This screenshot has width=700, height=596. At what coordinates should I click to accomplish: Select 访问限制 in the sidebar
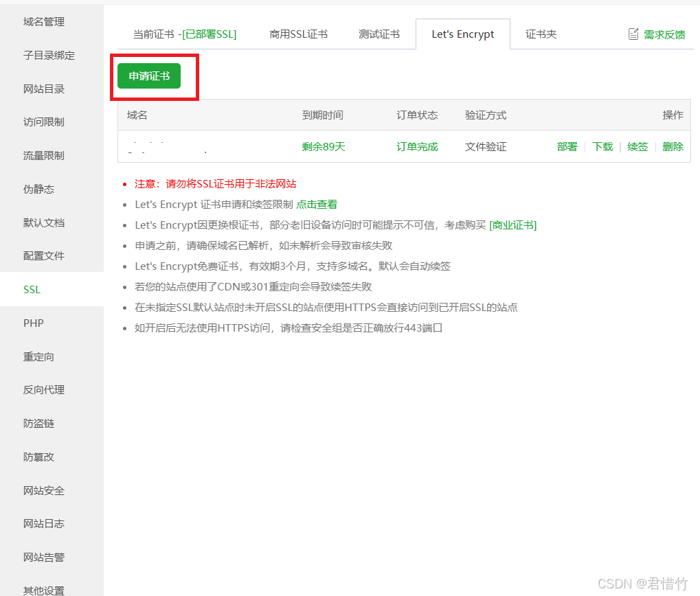(44, 122)
